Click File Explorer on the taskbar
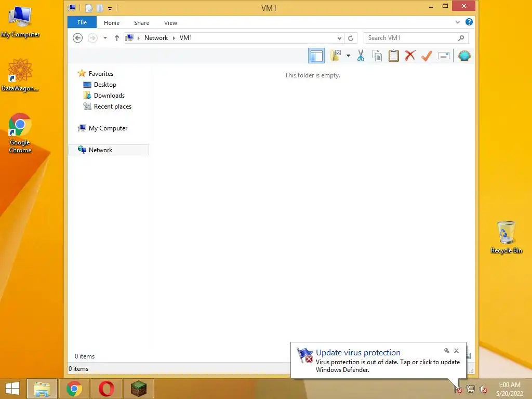The width and height of the screenshot is (532, 399). pos(42,389)
